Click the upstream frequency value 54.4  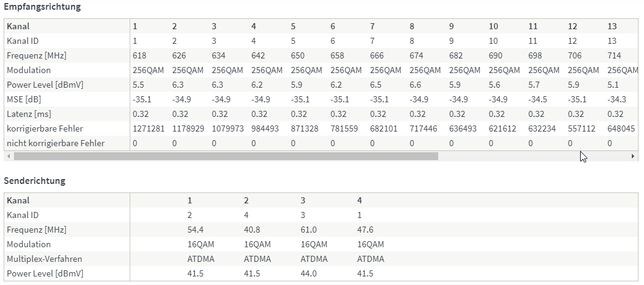click(197, 230)
